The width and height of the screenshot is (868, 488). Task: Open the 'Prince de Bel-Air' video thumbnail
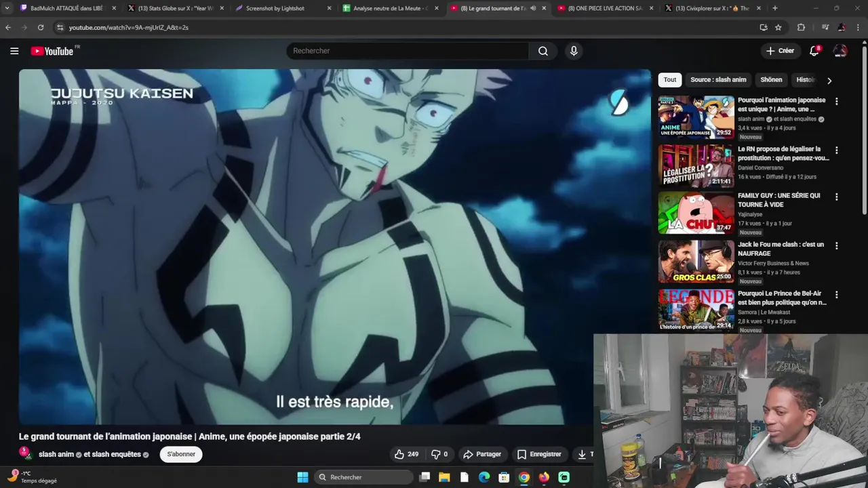tap(696, 310)
